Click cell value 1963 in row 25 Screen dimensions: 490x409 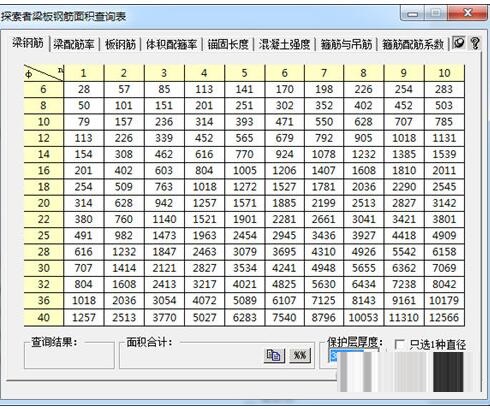coord(204,235)
